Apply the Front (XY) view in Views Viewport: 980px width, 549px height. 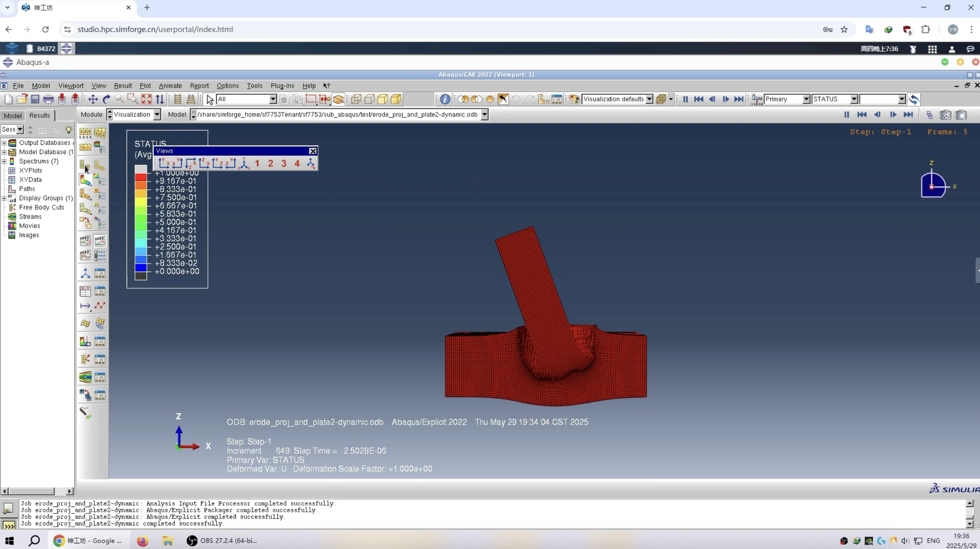pyautogui.click(x=164, y=164)
